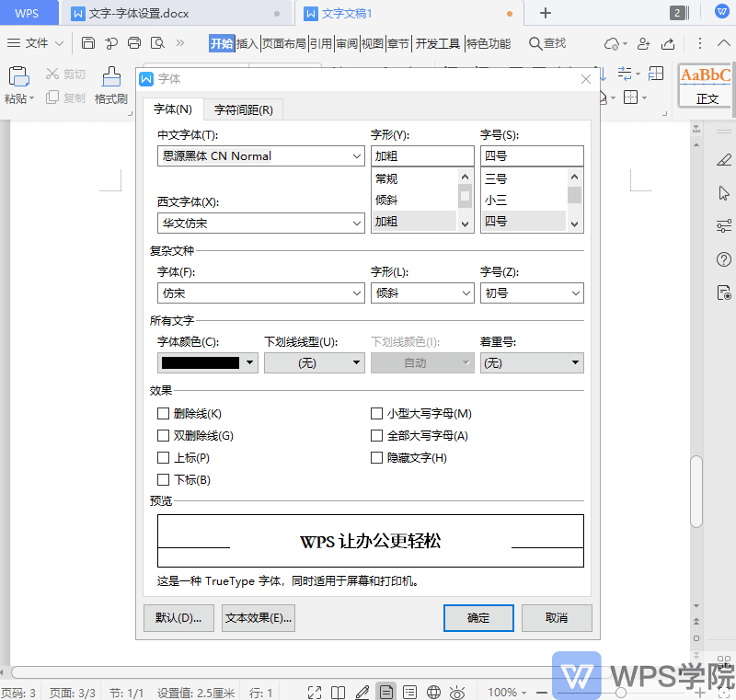Click the 字号(S) size input field
736x700 pixels.
pyautogui.click(x=532, y=155)
